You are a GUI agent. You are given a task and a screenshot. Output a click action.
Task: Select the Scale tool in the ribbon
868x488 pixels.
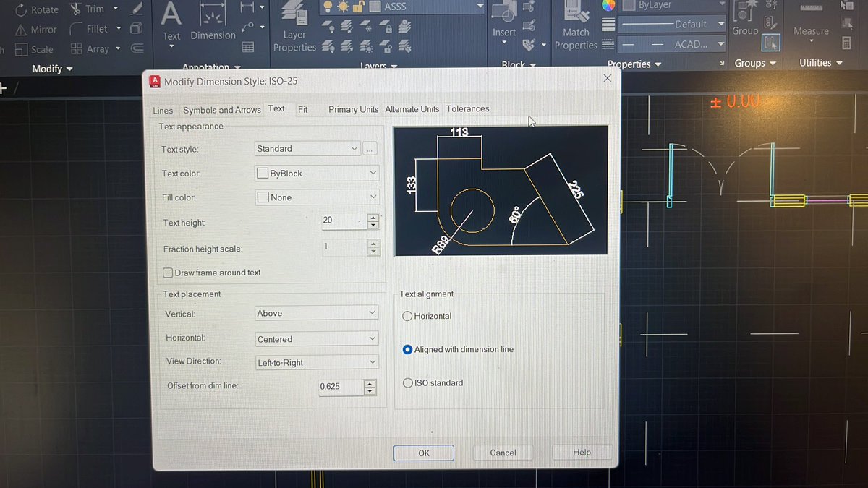(x=33, y=49)
